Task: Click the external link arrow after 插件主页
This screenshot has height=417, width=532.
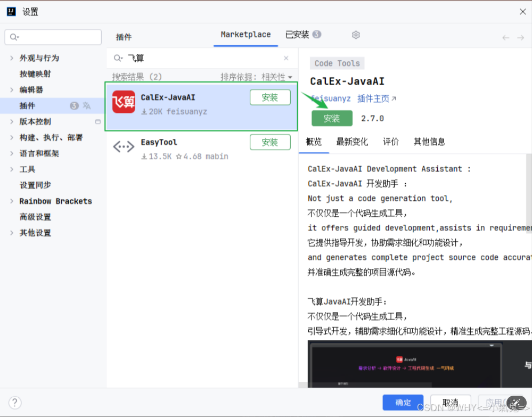Action: click(x=394, y=99)
